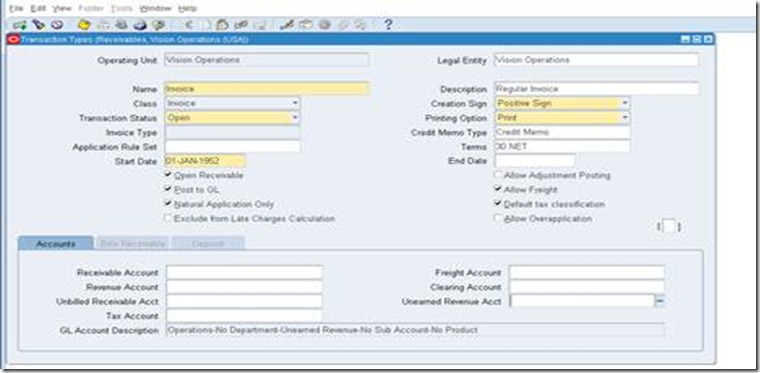Click the Switch Responsibility toolbar icon

[121, 24]
